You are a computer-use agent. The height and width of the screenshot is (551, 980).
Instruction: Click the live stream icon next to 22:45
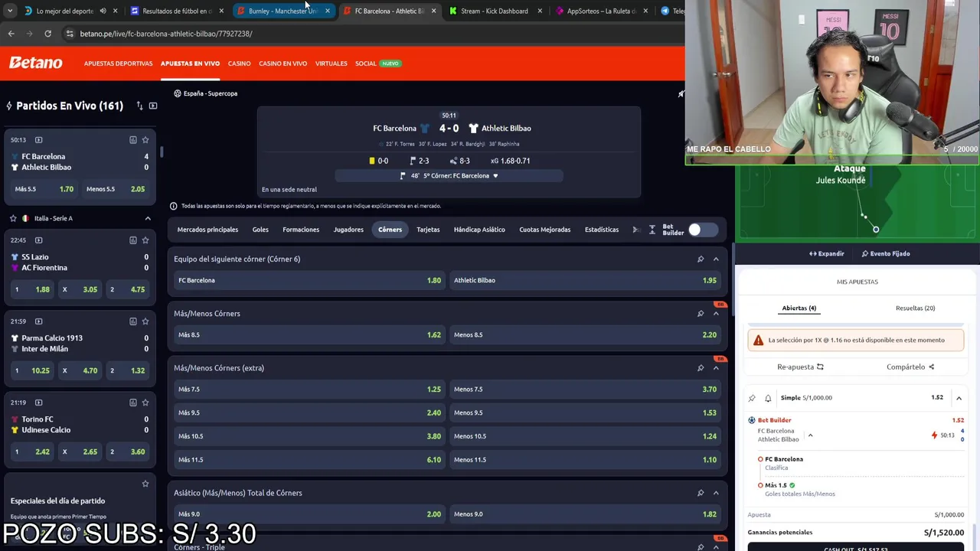pos(39,240)
